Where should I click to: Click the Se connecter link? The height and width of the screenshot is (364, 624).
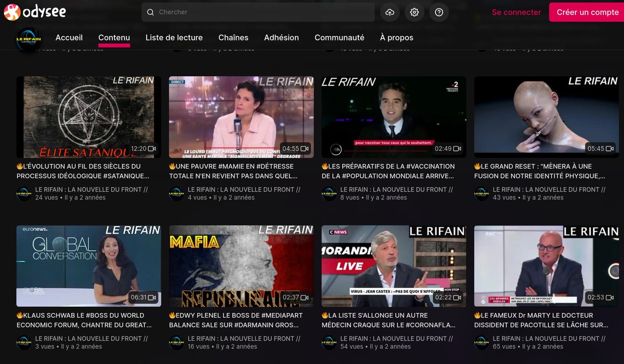(516, 12)
